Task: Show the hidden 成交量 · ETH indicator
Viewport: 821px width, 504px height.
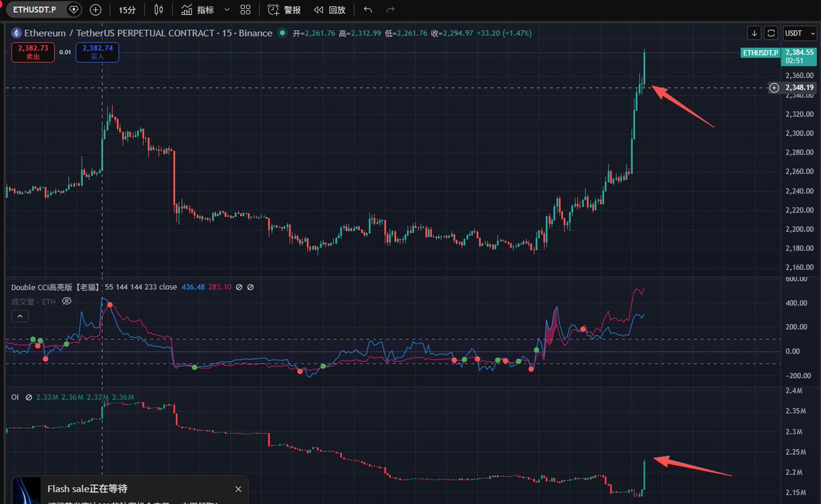Action: click(67, 301)
